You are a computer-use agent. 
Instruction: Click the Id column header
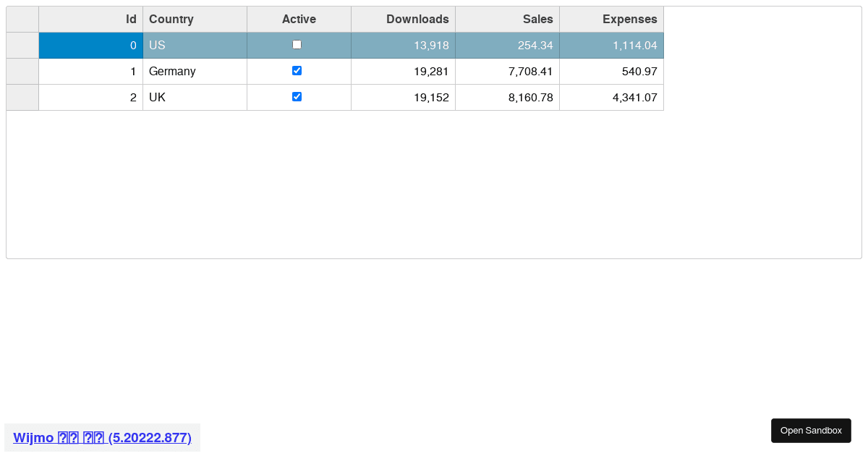(x=90, y=19)
